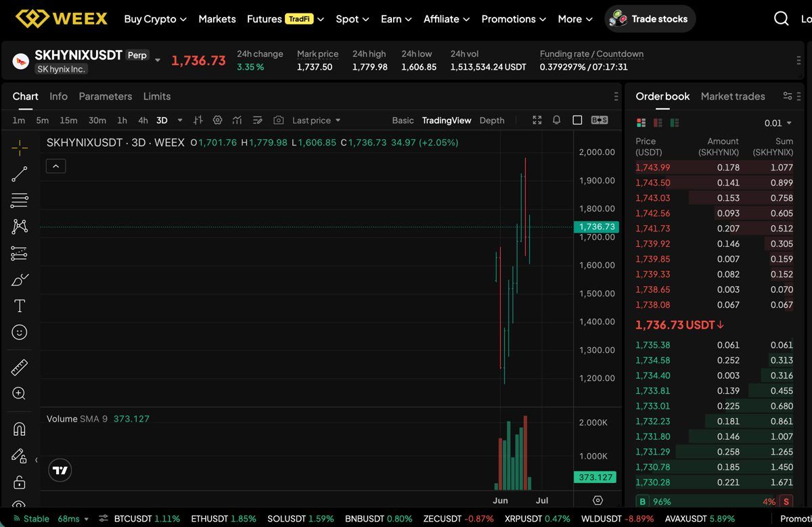Open more timeframes dropdown arrow
812x527 pixels.
click(x=180, y=120)
